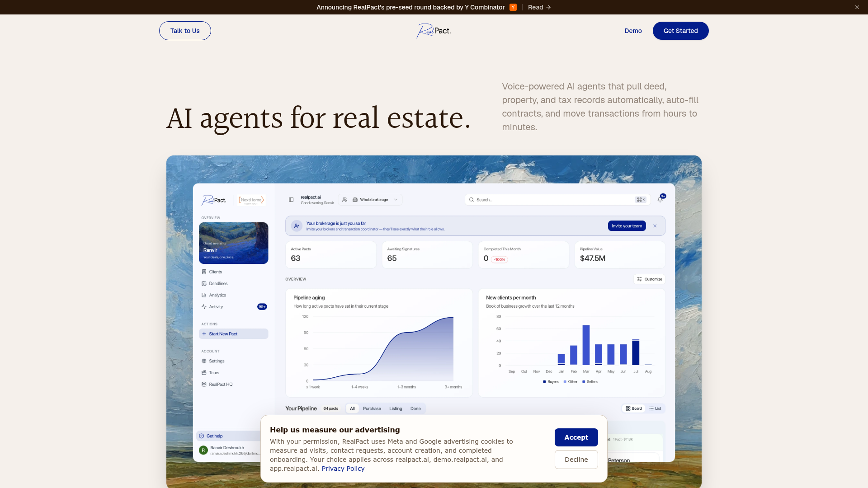Screen dimensions: 868x488
Task: Click the Mar bar in chart
Action: 586,345
